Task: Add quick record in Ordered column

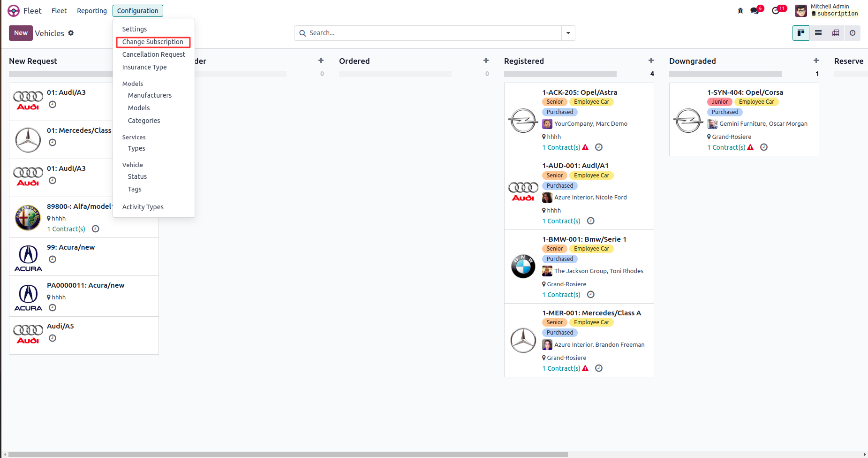Action: (x=486, y=61)
